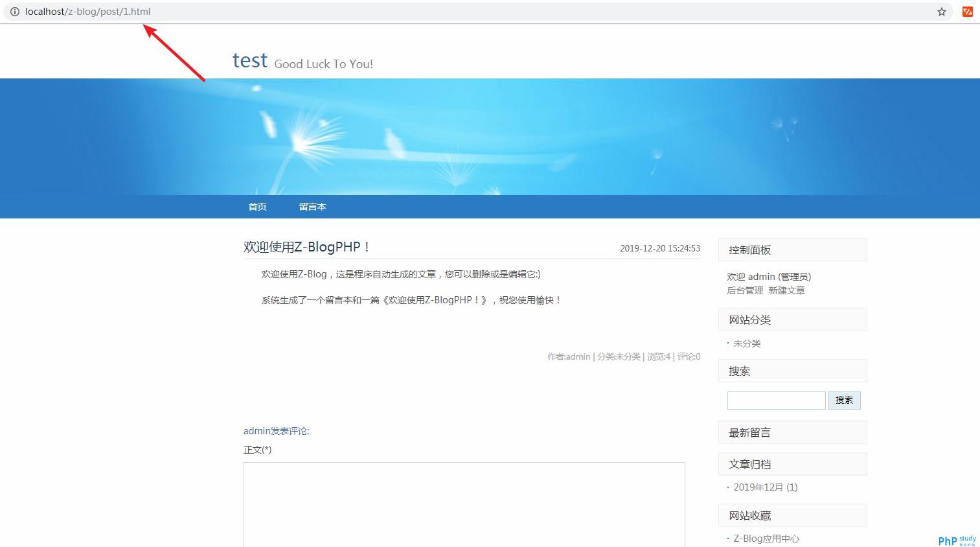This screenshot has height=547, width=980.
Task: Click the 新建文章 link
Action: pos(786,290)
